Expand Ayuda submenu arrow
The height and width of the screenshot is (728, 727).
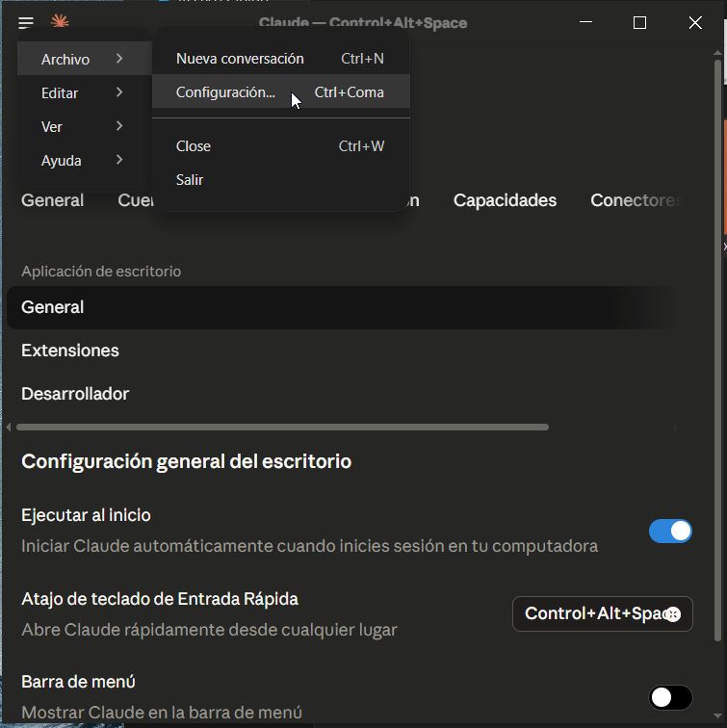[x=119, y=160]
